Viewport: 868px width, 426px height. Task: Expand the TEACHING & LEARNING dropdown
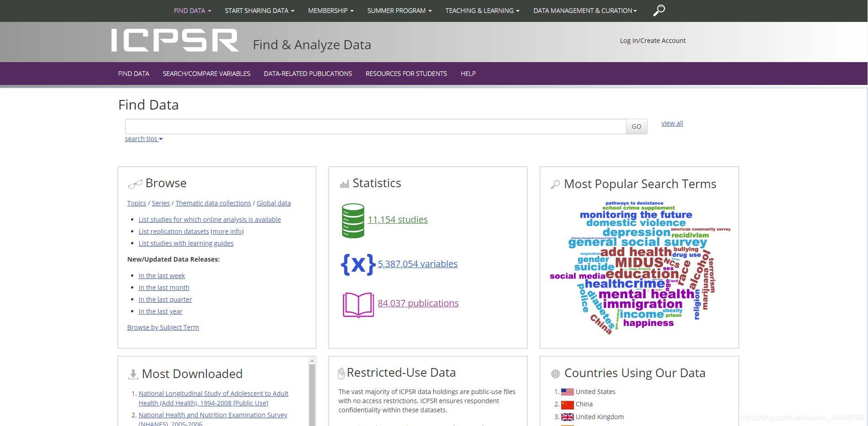click(483, 11)
